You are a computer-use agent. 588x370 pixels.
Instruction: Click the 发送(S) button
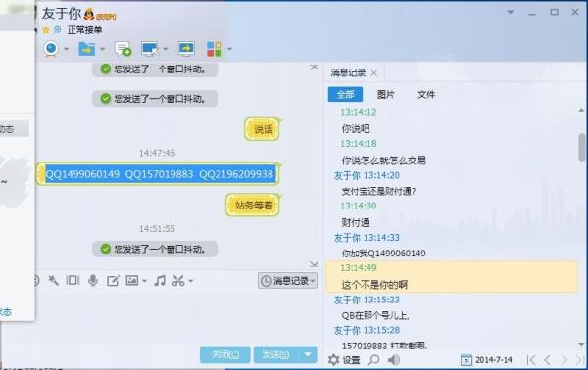click(276, 354)
